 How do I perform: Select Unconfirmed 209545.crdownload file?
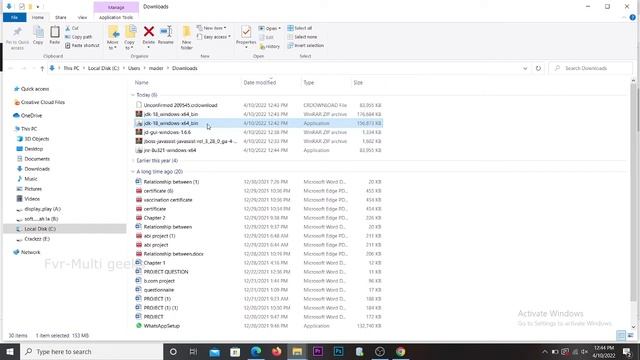pyautogui.click(x=258, y=105)
